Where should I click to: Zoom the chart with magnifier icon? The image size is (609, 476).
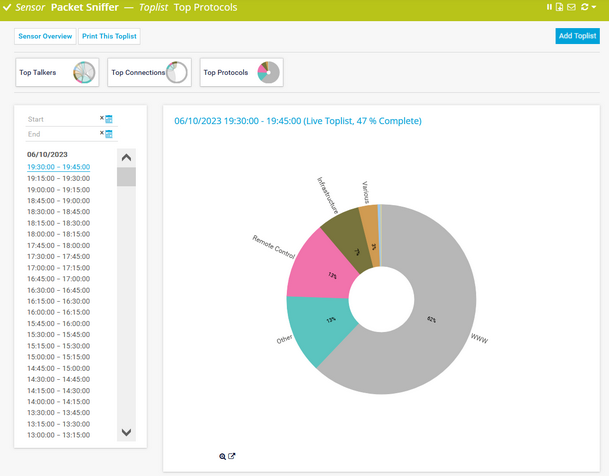[222, 457]
